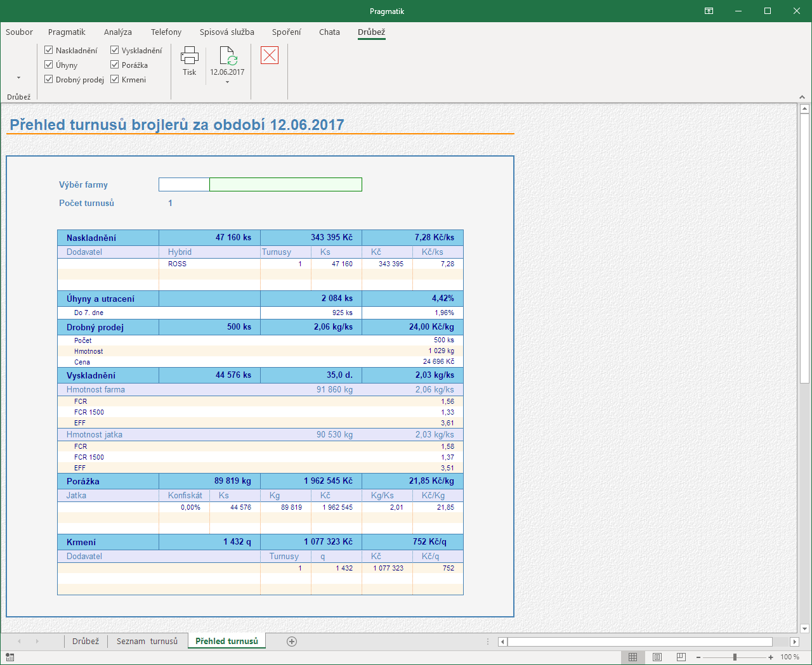Switch to Normal view in status bar
The width and height of the screenshot is (812, 665).
[632, 657]
